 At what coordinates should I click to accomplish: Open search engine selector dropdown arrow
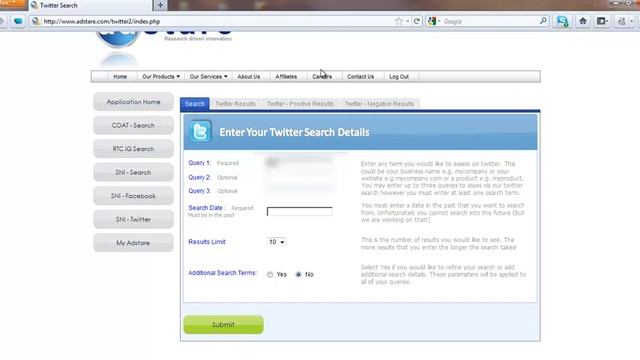coord(439,21)
